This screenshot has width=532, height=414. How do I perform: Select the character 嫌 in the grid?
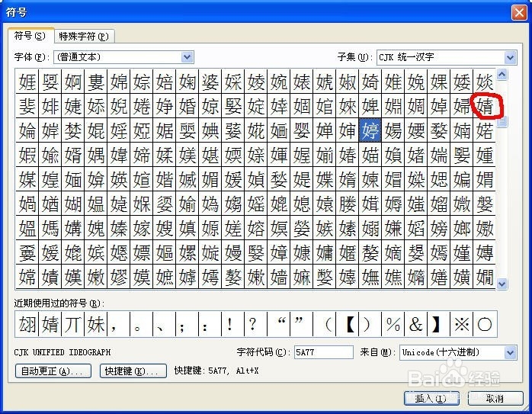(x=393, y=228)
